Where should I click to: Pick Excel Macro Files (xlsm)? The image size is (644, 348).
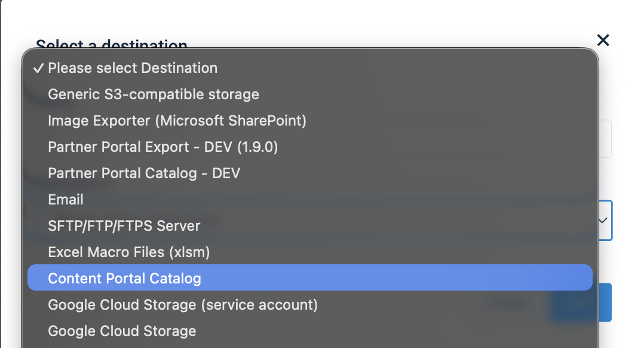coord(309,252)
